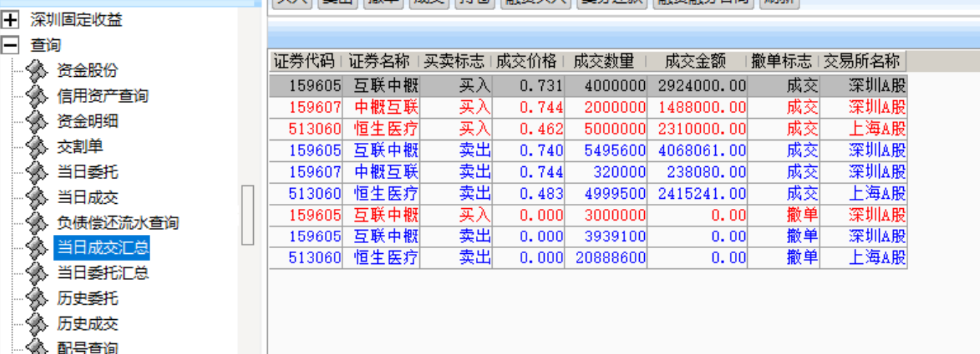
Task: Sort by the 交易所名称 column header
Action: [x=862, y=61]
